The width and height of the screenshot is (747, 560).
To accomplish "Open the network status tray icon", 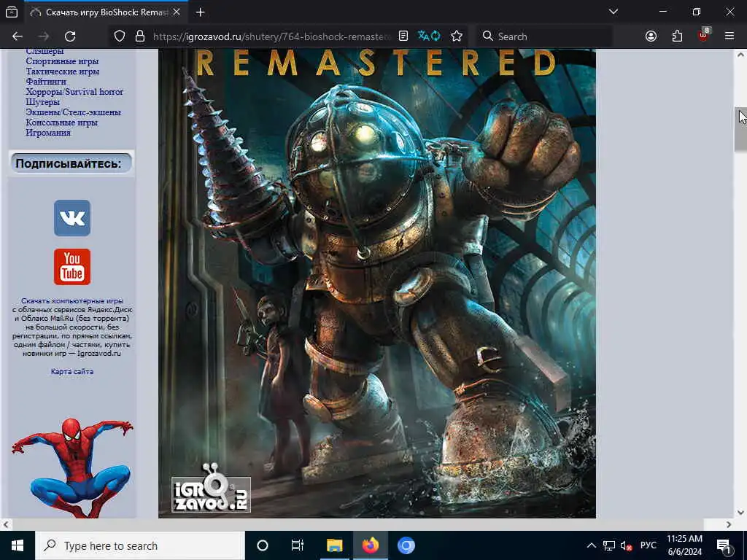I will [x=608, y=545].
